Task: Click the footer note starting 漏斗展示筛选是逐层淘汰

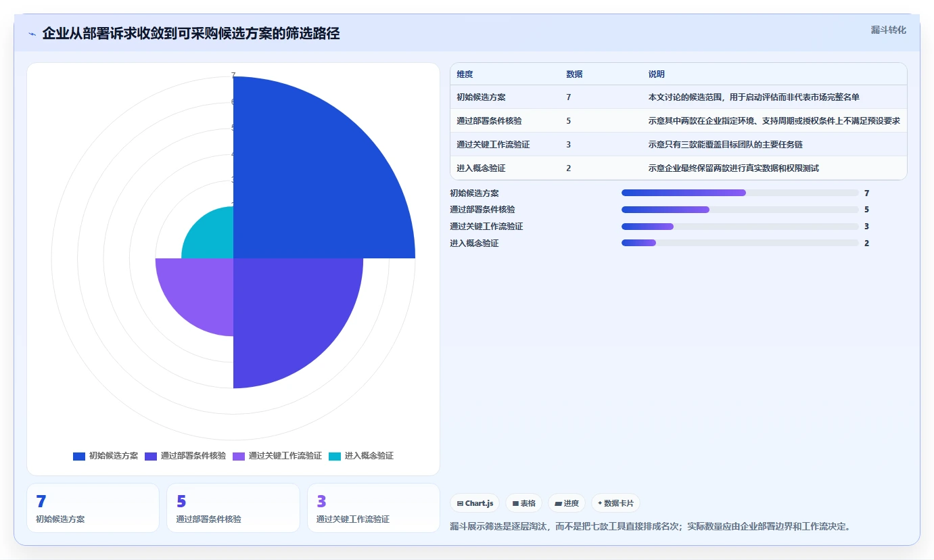Action: point(649,526)
